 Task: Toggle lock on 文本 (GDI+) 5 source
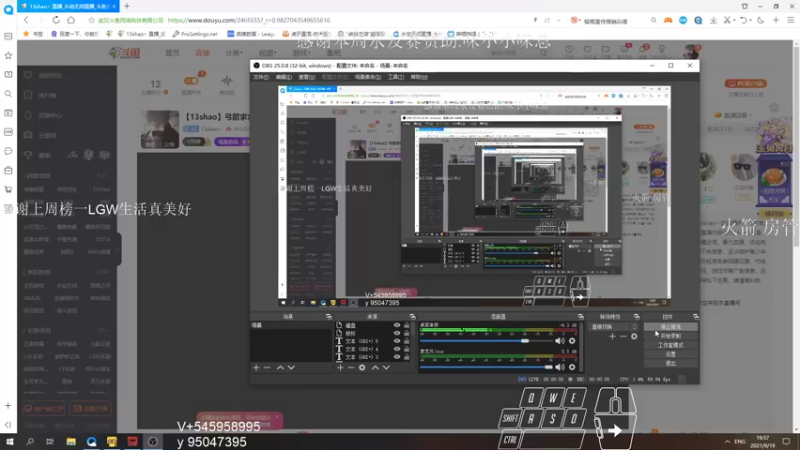pos(407,341)
